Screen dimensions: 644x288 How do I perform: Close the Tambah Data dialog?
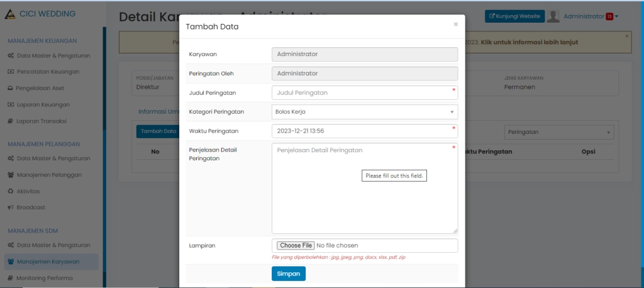point(456,25)
